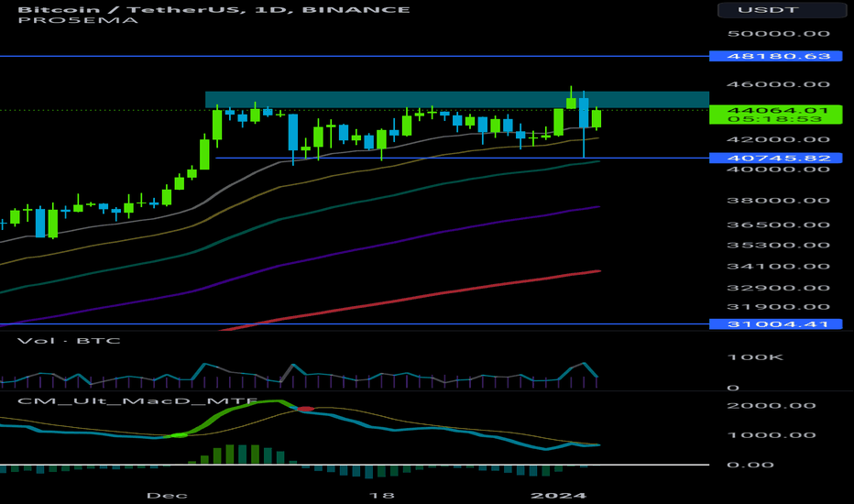This screenshot has width=854, height=504.
Task: Select the CM_Ult_MacD_MTF indicator label
Action: [137, 401]
